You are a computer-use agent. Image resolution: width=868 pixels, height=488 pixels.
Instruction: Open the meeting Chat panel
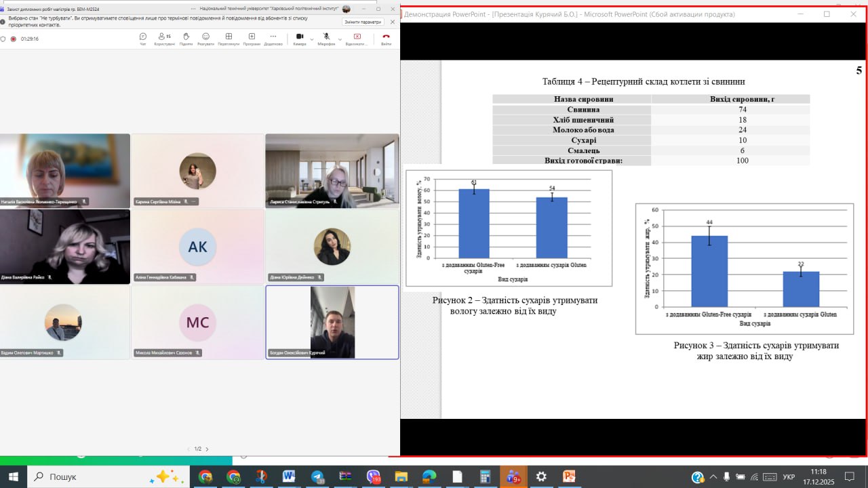point(142,38)
